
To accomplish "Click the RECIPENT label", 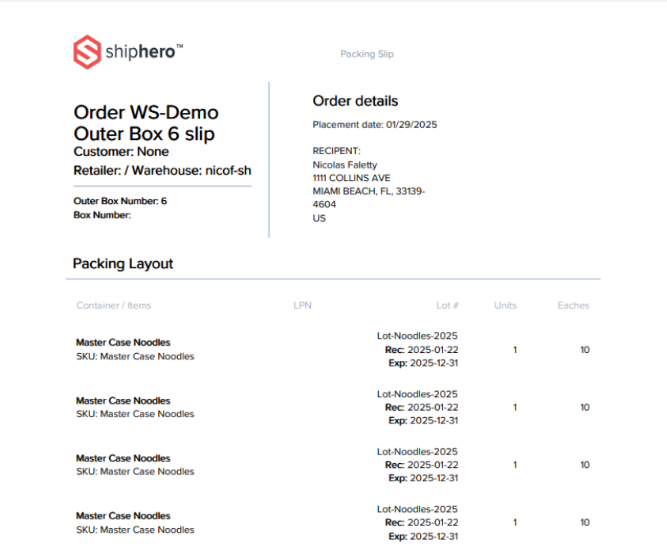I will (336, 151).
